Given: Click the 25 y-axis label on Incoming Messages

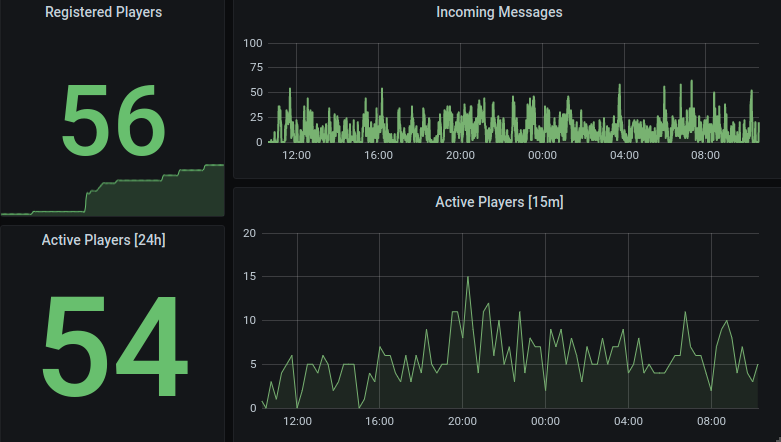Looking at the screenshot, I should pos(256,117).
